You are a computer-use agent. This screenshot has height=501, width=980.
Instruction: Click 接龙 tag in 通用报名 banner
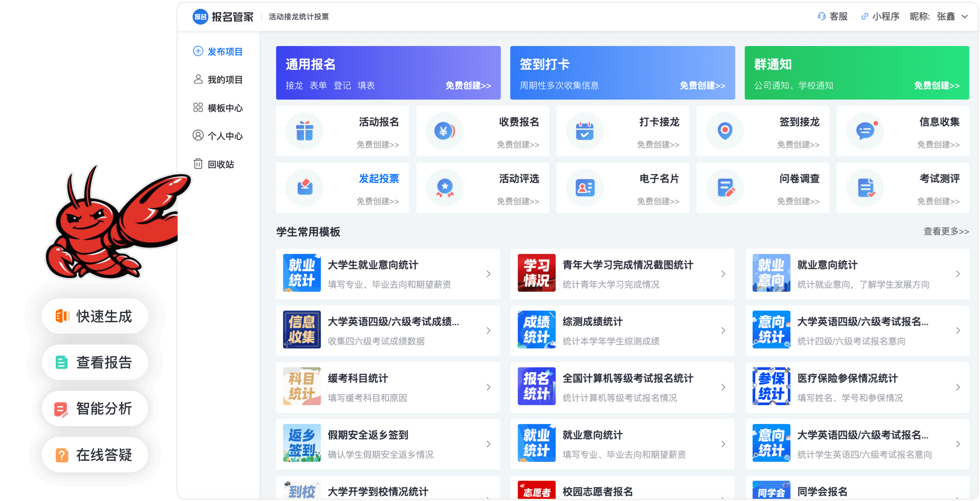tap(294, 86)
